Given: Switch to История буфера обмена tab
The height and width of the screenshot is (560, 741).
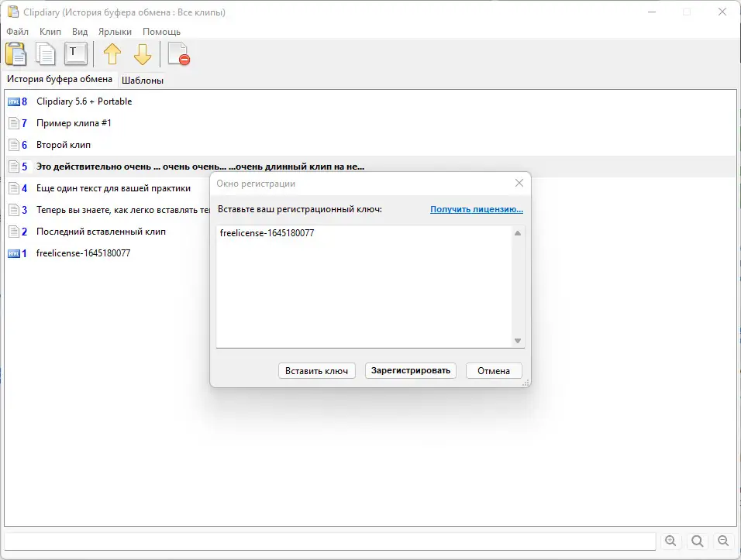Looking at the screenshot, I should (60, 79).
